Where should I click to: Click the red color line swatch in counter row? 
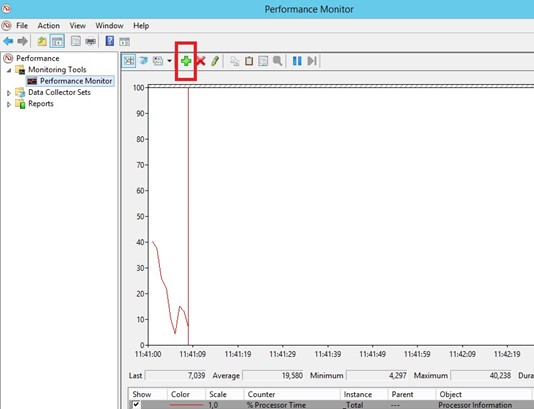[186, 405]
